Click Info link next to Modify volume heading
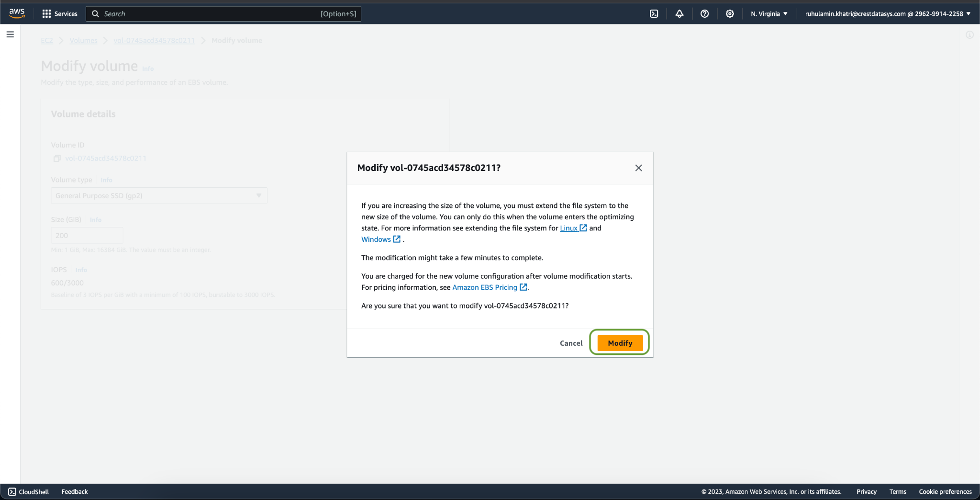 [x=148, y=68]
